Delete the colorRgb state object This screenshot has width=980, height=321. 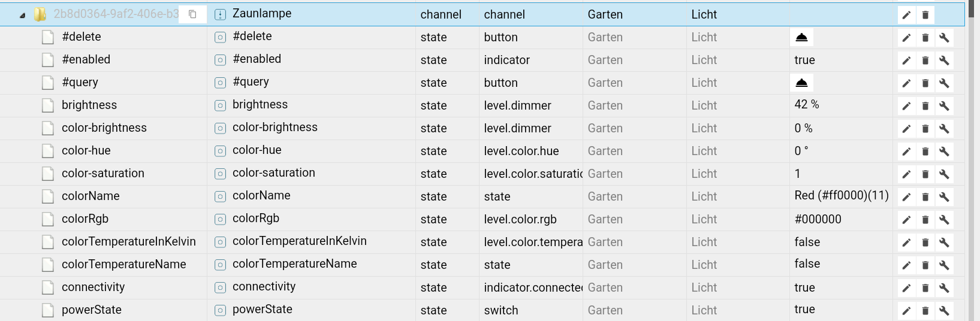click(925, 220)
